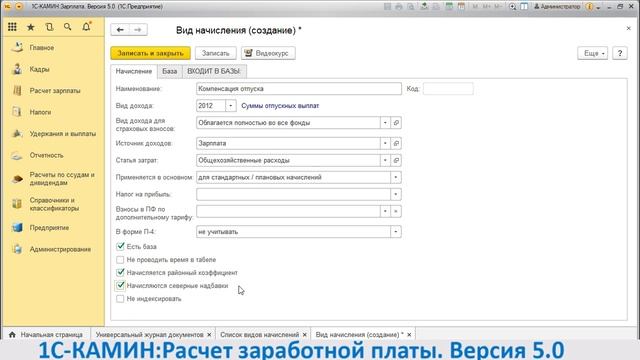The height and width of the screenshot is (360, 640).
Task: Click the Администратор user name
Action: pos(557,7)
